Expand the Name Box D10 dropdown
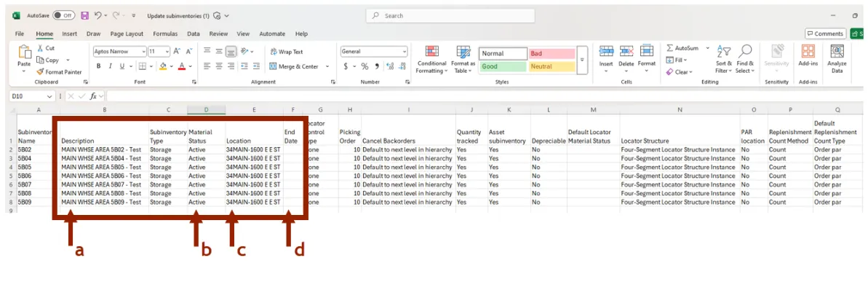This screenshot has width=868, height=282. tap(49, 96)
